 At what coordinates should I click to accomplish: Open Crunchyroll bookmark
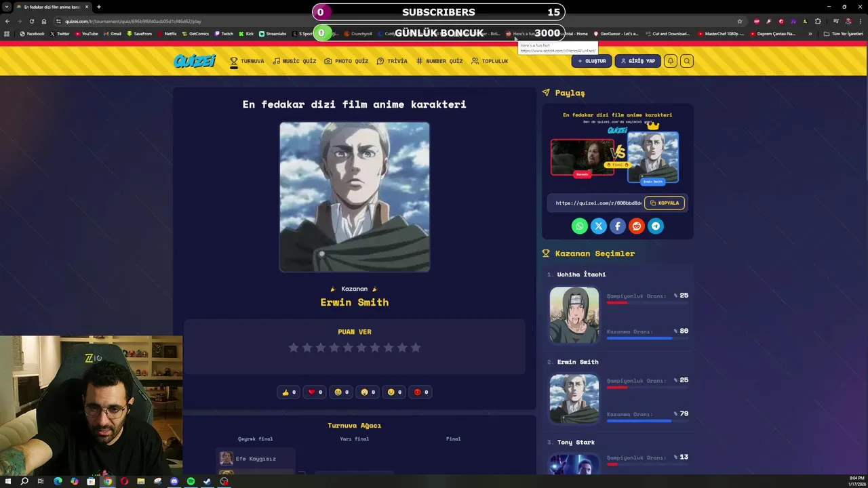358,33
